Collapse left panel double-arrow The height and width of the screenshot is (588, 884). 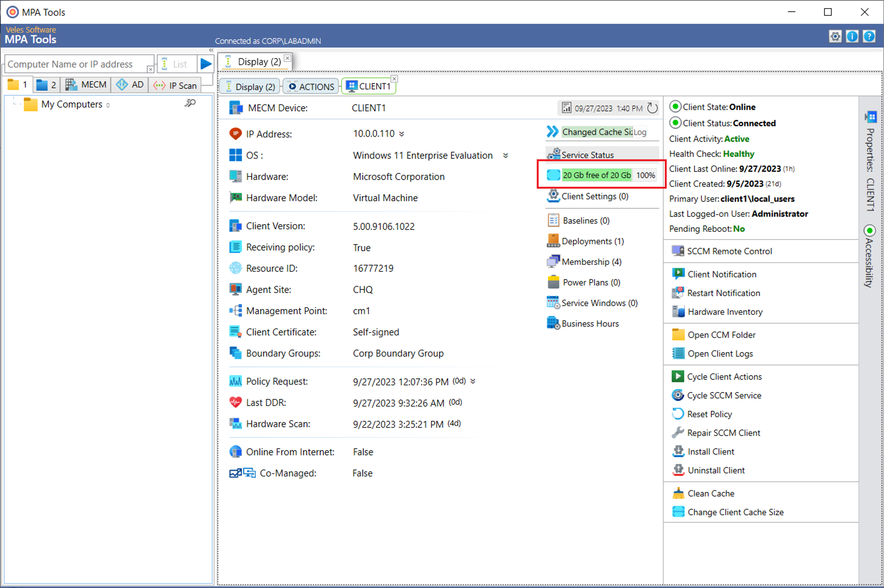pyautogui.click(x=211, y=50)
